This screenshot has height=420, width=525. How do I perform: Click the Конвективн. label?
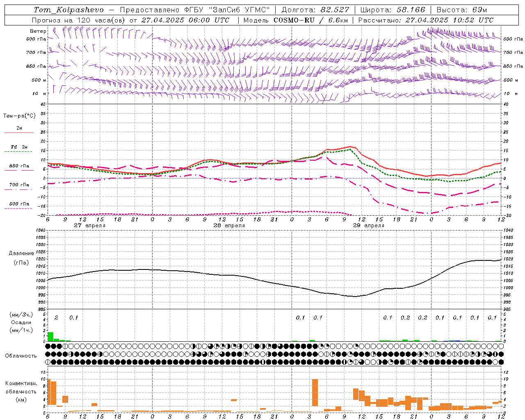coord(21,383)
